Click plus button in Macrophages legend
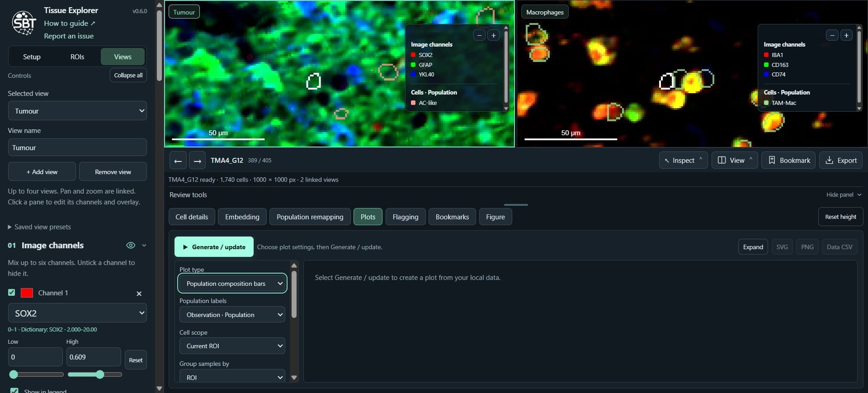Screen dimensions: 868x393 click(846, 35)
